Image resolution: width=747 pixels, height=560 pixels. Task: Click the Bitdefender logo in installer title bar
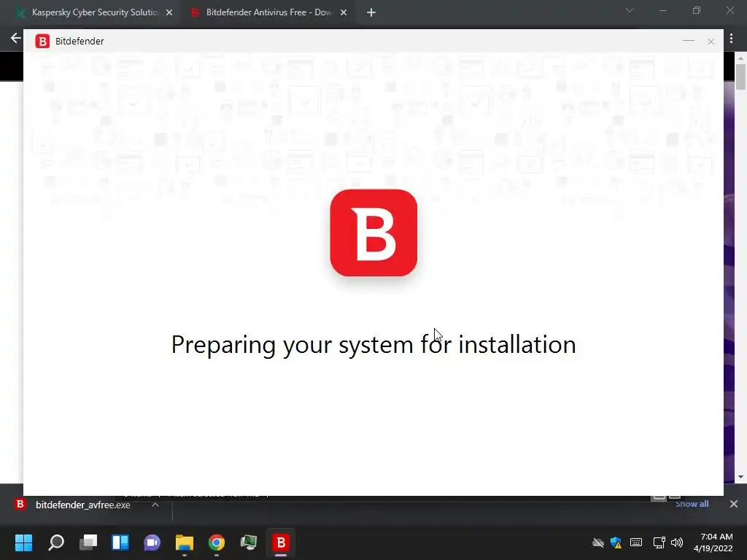point(42,42)
